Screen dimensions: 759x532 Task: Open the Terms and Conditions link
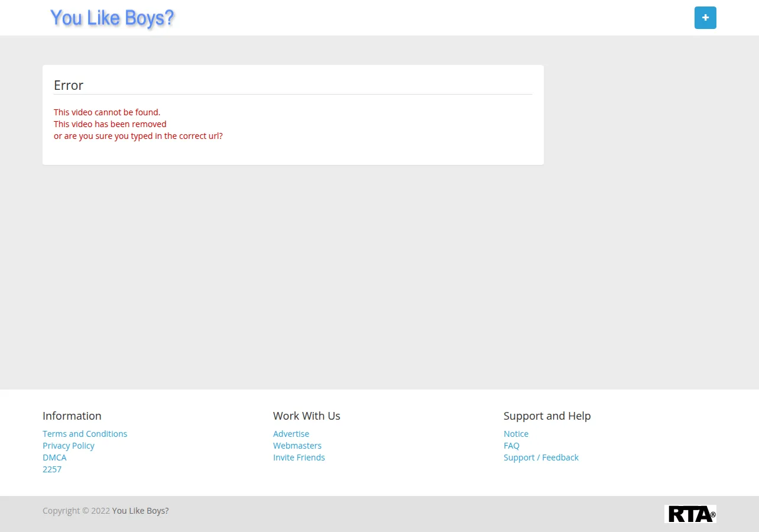coord(85,434)
